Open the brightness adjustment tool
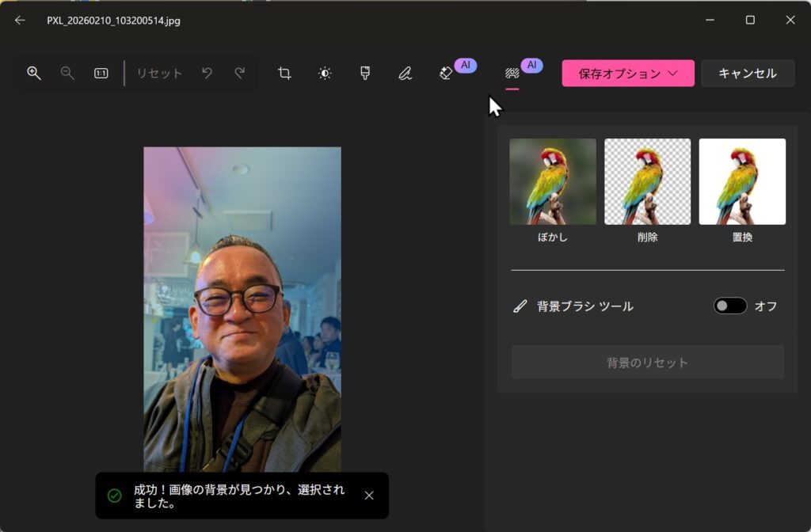This screenshot has width=811, height=532. coord(325,73)
